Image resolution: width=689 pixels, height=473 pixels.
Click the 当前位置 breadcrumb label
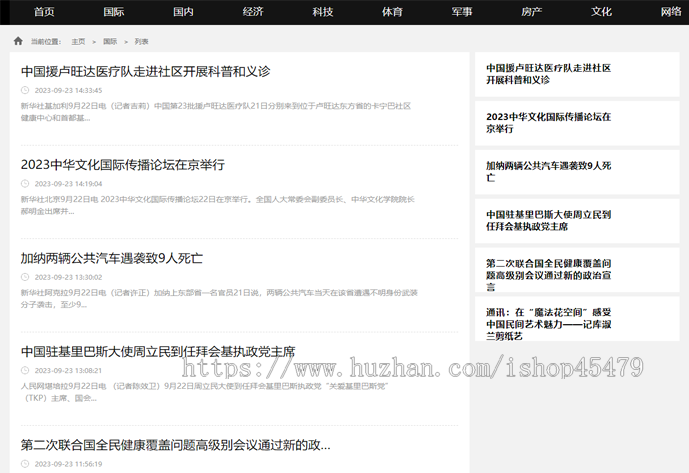[x=46, y=41]
